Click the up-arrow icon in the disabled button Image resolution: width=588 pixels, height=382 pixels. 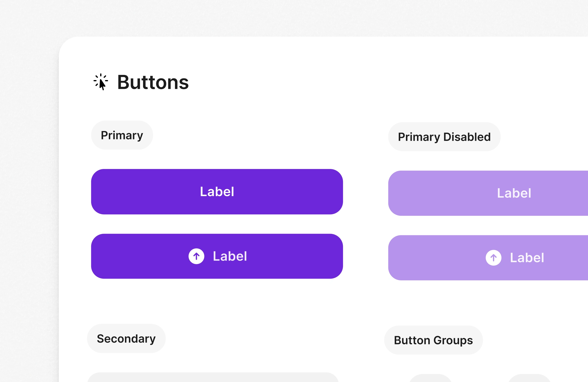(493, 258)
